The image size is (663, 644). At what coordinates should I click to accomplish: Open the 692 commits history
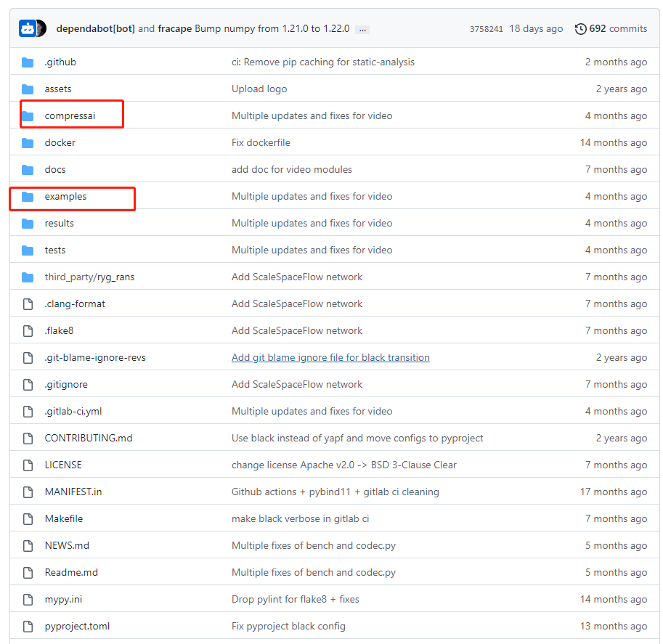tap(618, 28)
